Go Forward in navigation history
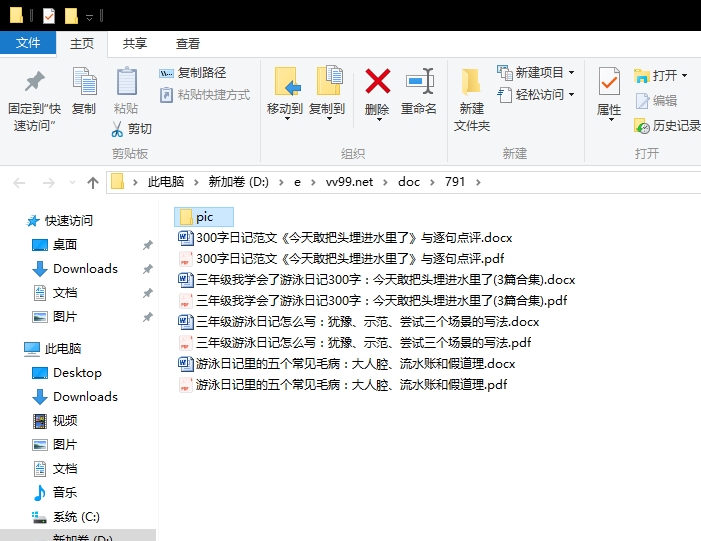This screenshot has width=701, height=541. click(x=48, y=182)
